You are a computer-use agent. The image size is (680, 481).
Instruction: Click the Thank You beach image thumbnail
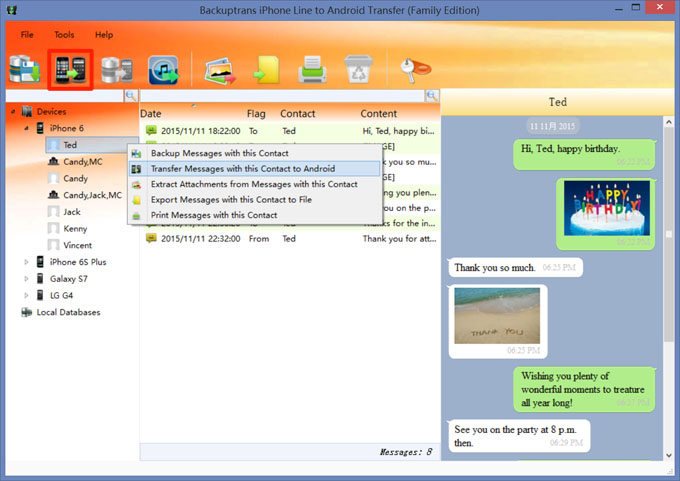coord(497,316)
